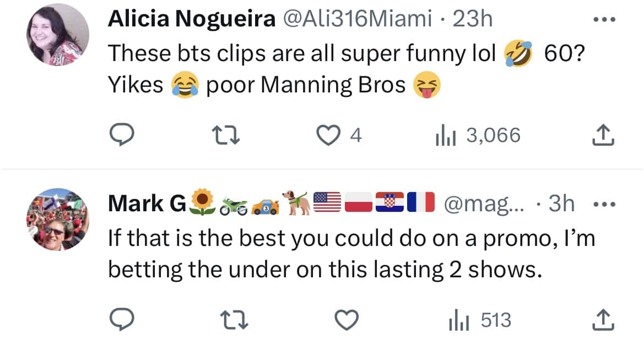Open more options menu on Mark G's tweet
The image size is (644, 345).
coord(607,203)
